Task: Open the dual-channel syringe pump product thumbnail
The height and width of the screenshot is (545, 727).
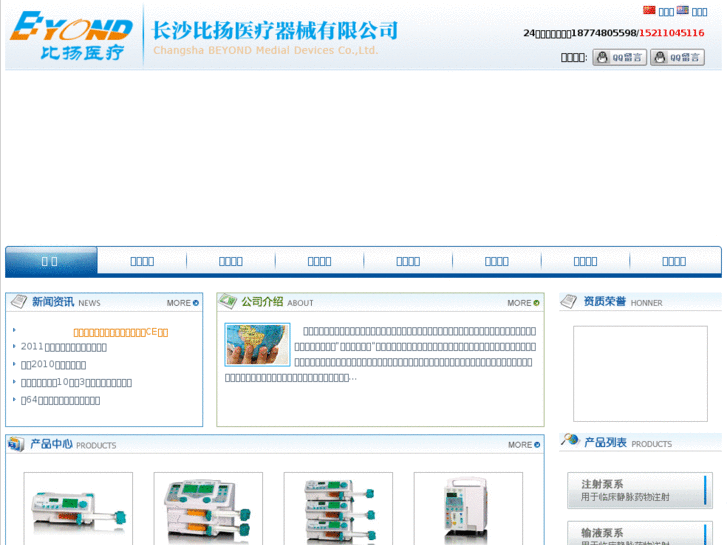Action: click(x=208, y=508)
